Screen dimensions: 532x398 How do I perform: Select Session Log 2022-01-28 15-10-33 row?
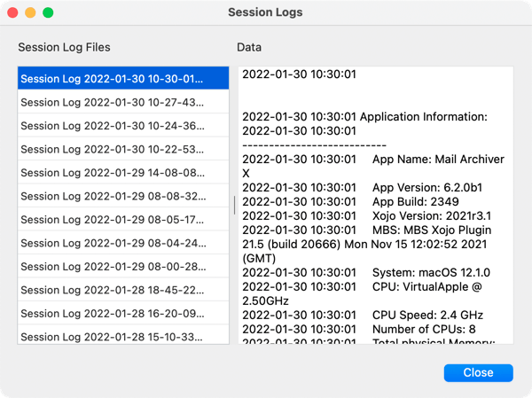tap(123, 335)
